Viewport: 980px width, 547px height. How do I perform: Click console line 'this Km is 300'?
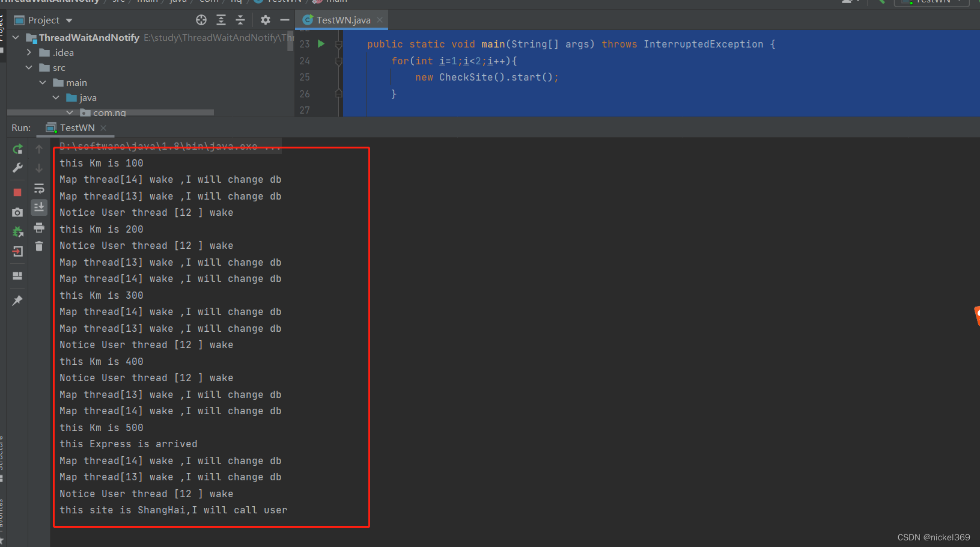click(x=102, y=296)
